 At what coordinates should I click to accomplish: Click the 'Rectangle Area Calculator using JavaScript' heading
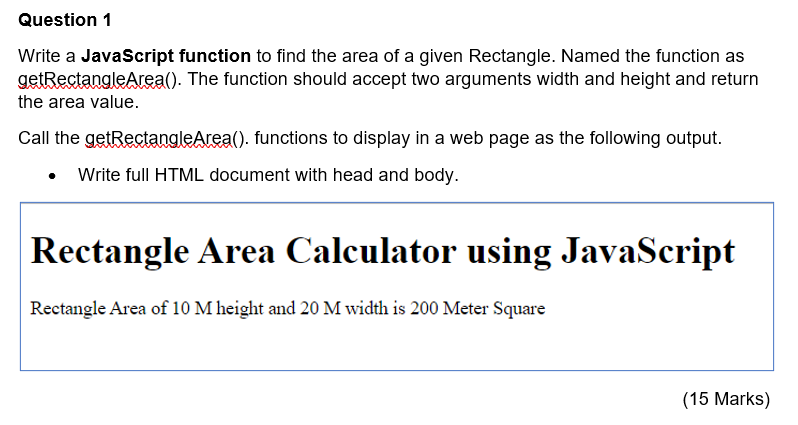[x=383, y=251]
